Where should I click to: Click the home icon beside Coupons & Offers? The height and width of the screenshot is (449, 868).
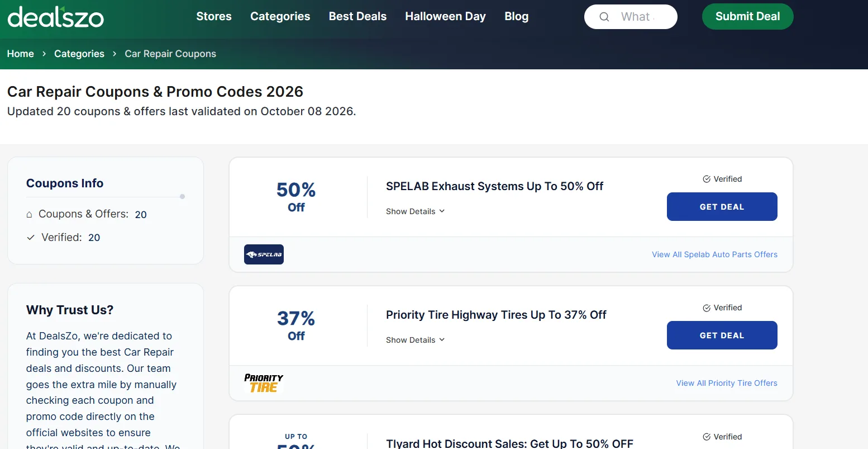tap(30, 214)
